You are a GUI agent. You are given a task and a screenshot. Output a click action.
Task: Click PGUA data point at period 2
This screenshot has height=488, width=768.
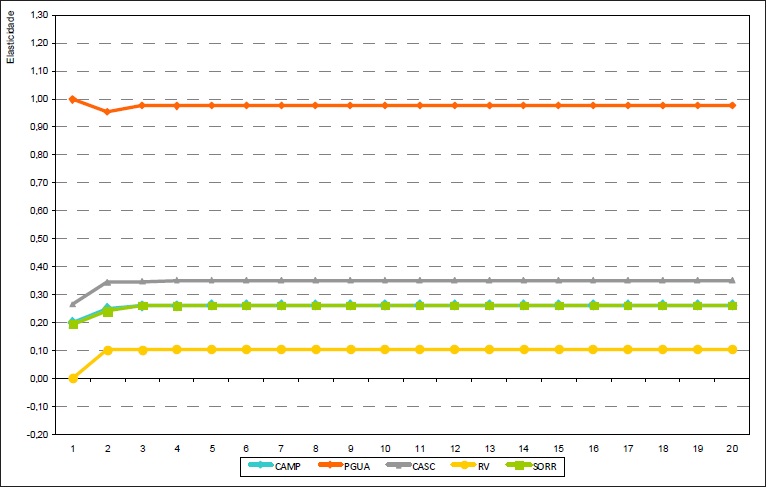pyautogui.click(x=107, y=112)
